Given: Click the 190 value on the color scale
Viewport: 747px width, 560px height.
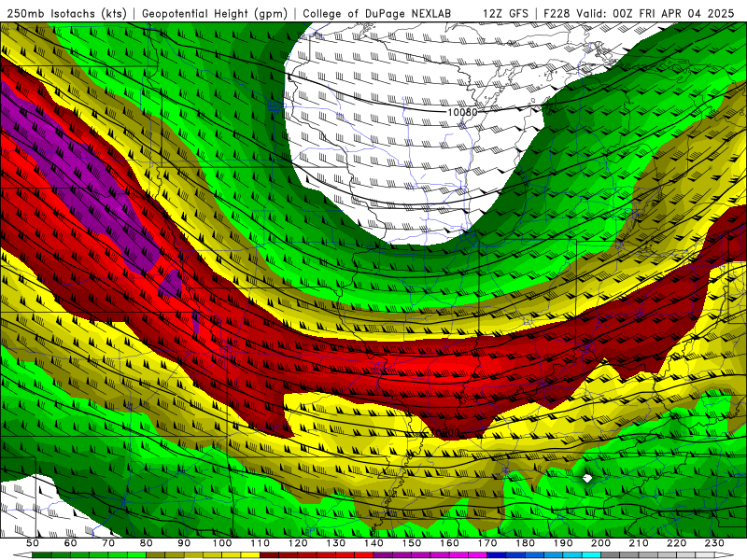Looking at the screenshot, I should click(563, 543).
